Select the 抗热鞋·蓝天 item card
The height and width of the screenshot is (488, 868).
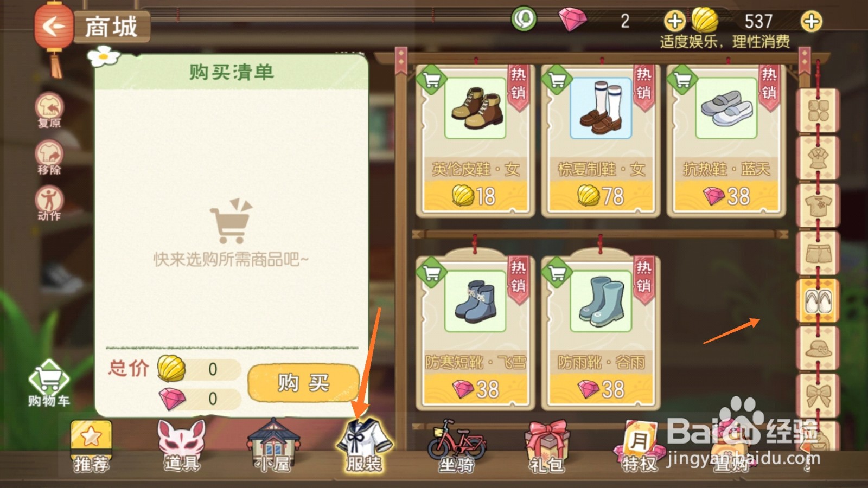click(x=726, y=141)
